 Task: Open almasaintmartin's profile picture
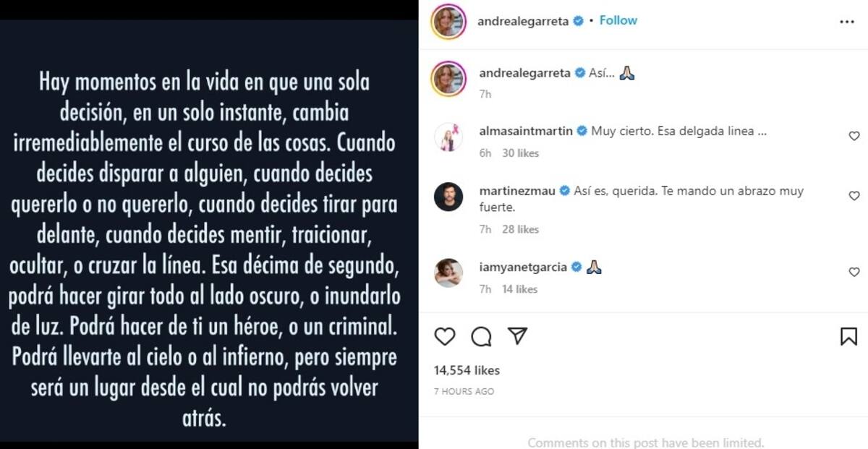click(x=449, y=137)
